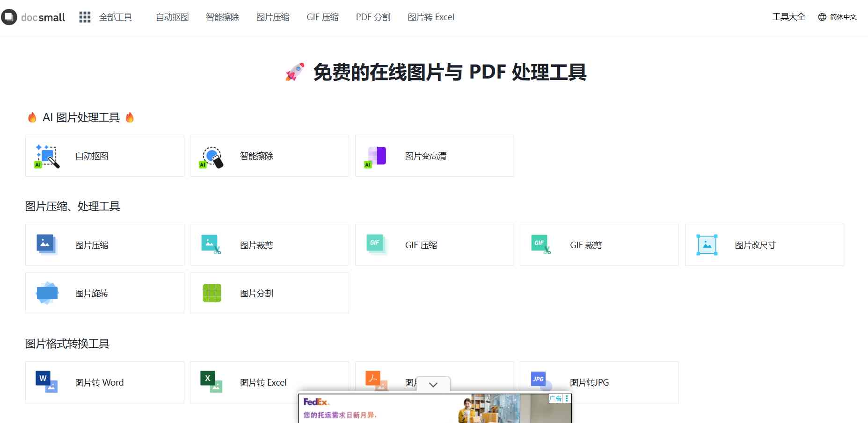Select GIF 压缩 from the navigation bar
868x423 pixels.
coord(322,17)
